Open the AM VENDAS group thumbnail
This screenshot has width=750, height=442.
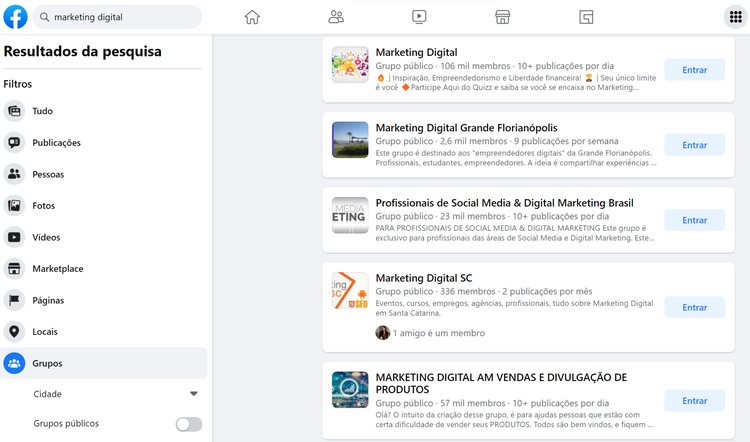coord(350,389)
